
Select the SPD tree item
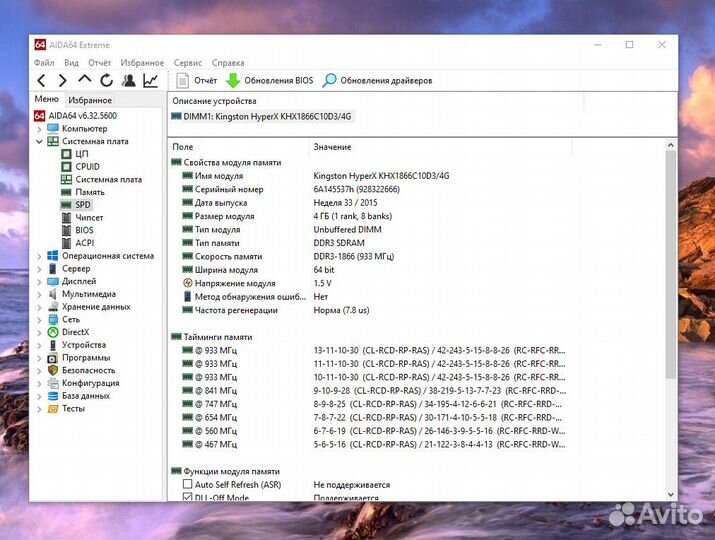tap(83, 205)
